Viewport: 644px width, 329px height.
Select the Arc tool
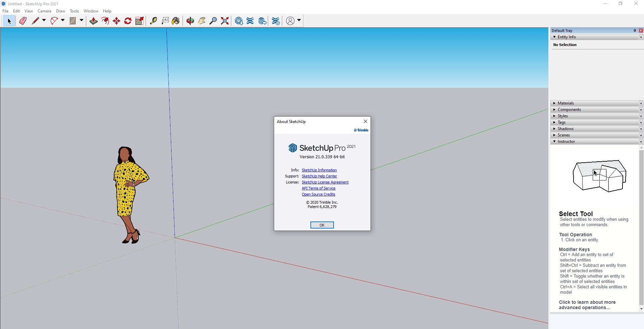[x=54, y=21]
